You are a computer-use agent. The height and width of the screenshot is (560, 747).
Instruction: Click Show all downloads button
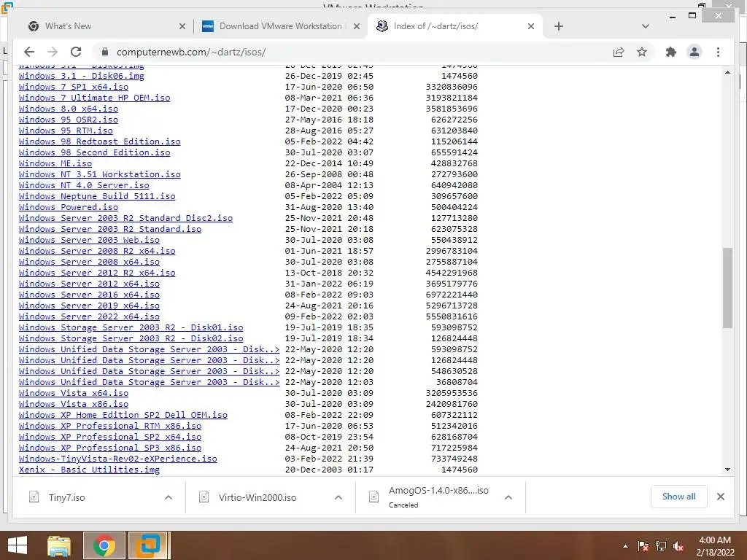tap(678, 497)
